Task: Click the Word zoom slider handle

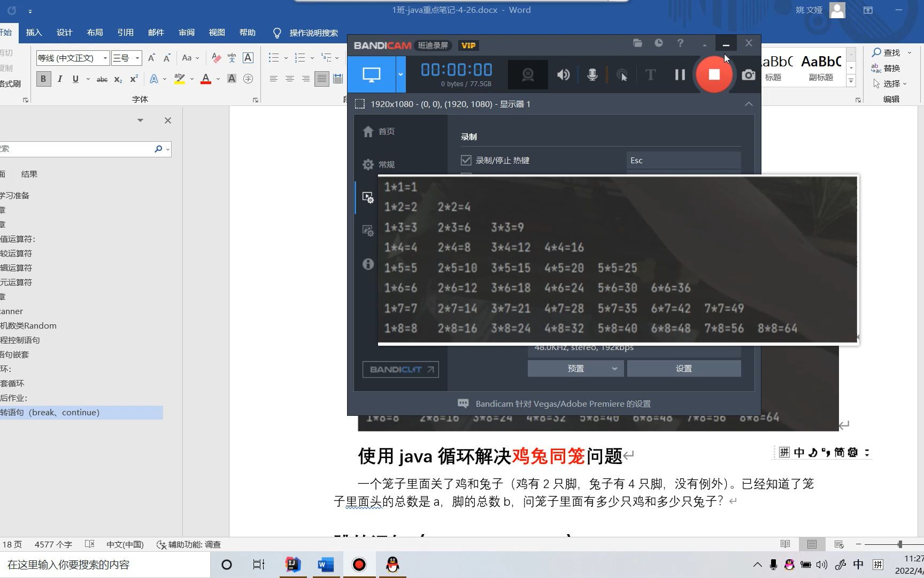Action: (900, 544)
